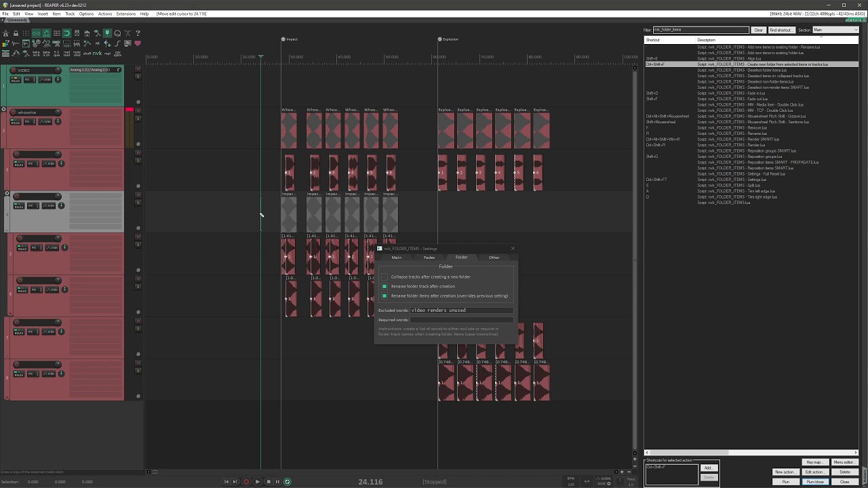Open the Actions menu

pos(105,14)
